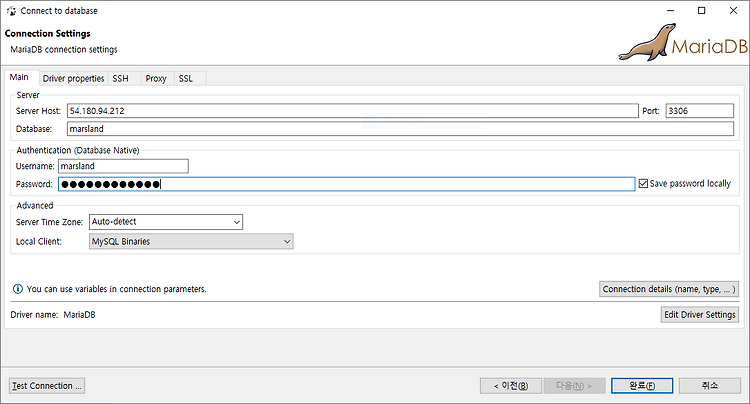Image resolution: width=750 pixels, height=404 pixels.
Task: Focus the Server Host field
Action: click(x=353, y=111)
